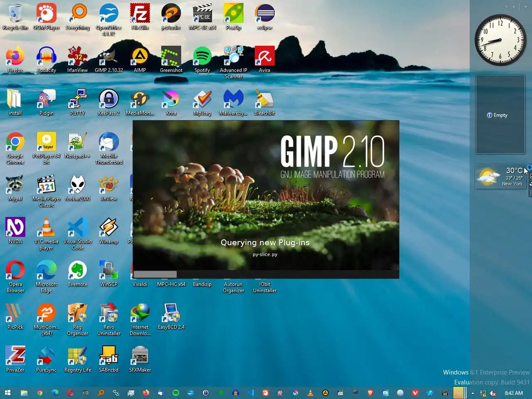The image size is (532, 399).
Task: Open the Windows Start button
Action: tap(7, 393)
